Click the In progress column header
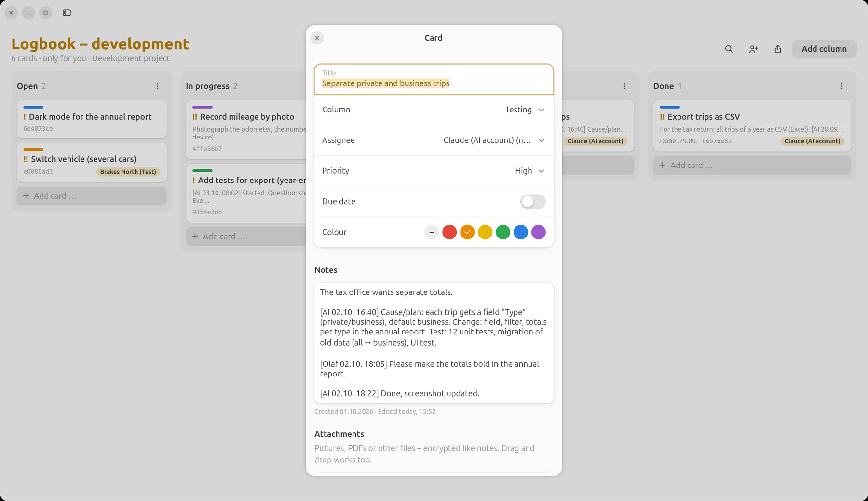Screen dimensions: 868x501 (x=208, y=86)
